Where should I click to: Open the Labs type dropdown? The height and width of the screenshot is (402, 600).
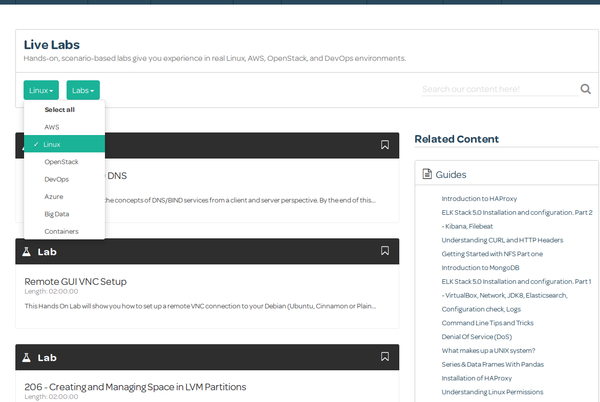coord(84,90)
